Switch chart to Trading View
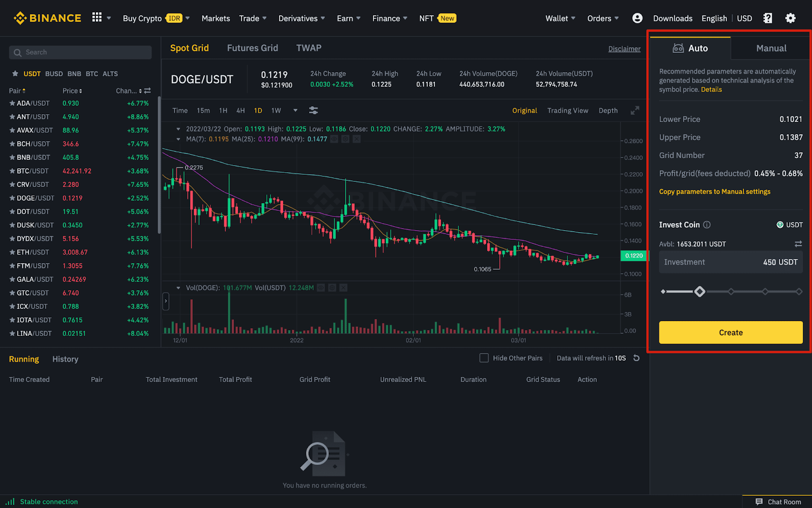This screenshot has height=508, width=812. coord(567,110)
